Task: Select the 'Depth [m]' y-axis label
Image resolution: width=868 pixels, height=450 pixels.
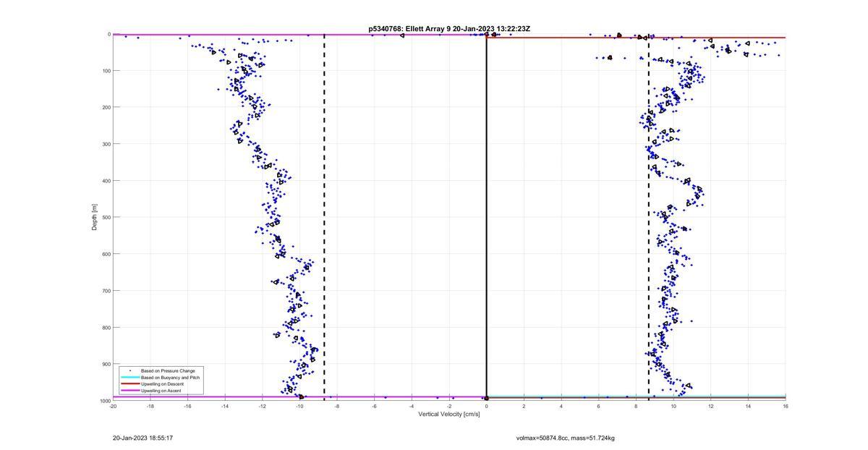Action: [95, 217]
